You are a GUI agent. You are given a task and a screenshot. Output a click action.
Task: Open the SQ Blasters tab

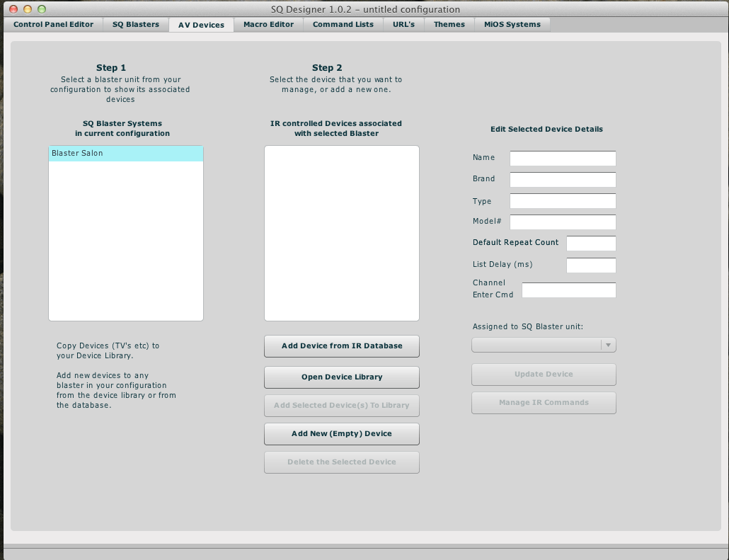(x=136, y=25)
